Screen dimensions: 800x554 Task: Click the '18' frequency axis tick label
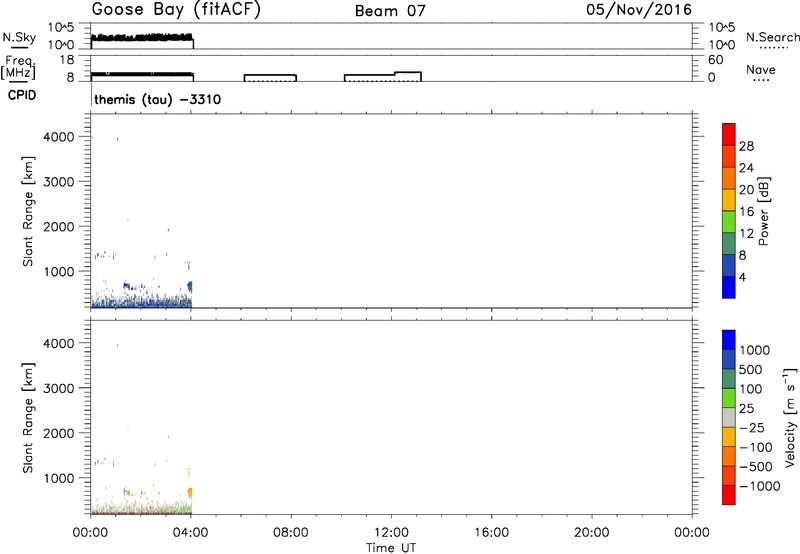coord(66,60)
